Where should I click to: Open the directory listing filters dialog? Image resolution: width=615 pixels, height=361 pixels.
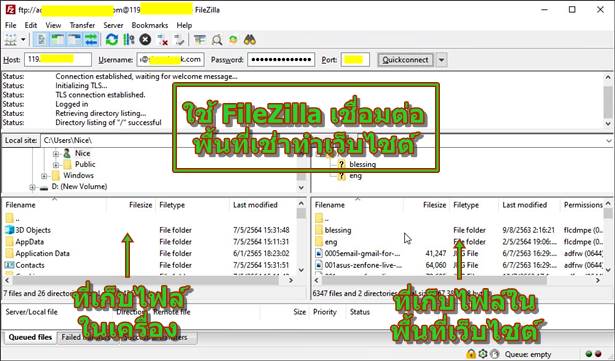(x=200, y=40)
